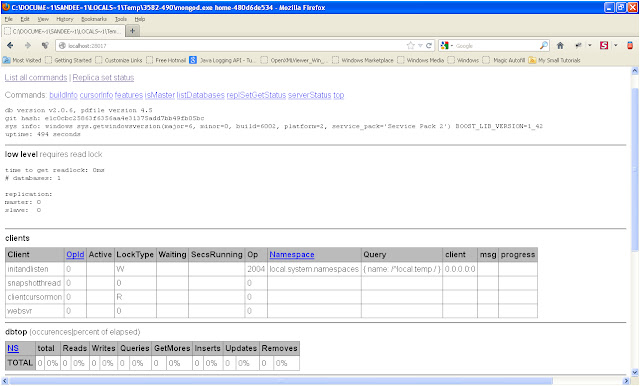Image resolution: width=640 pixels, height=386 pixels.
Task: Open the isMaster command link
Action: (x=160, y=95)
